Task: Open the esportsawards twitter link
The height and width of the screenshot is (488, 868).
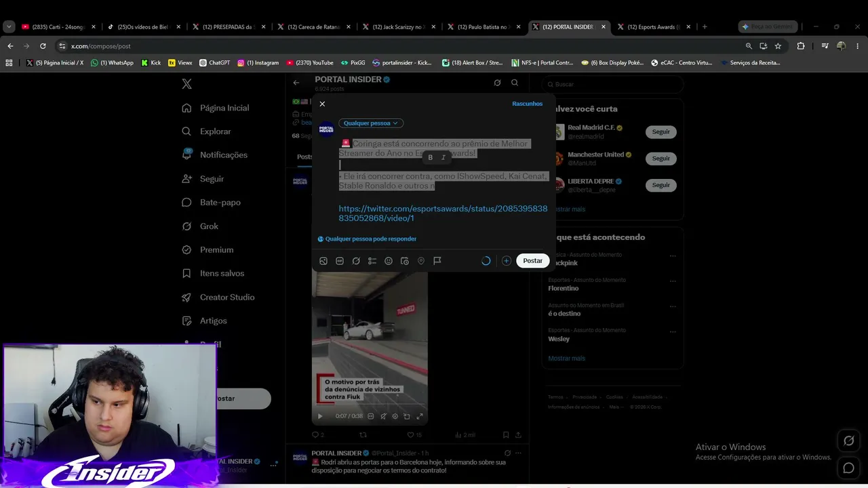Action: pos(443,213)
